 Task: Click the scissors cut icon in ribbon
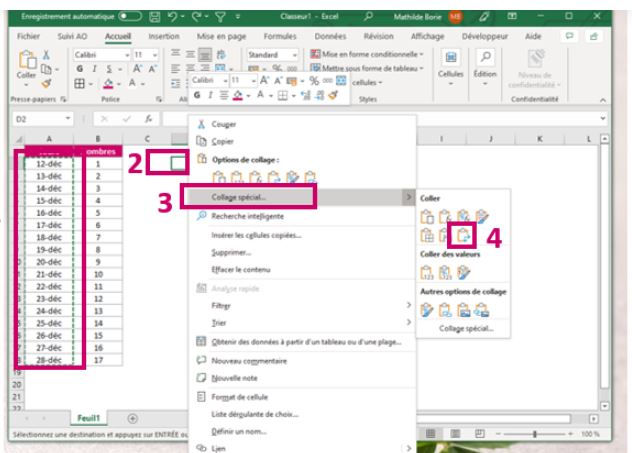click(46, 55)
